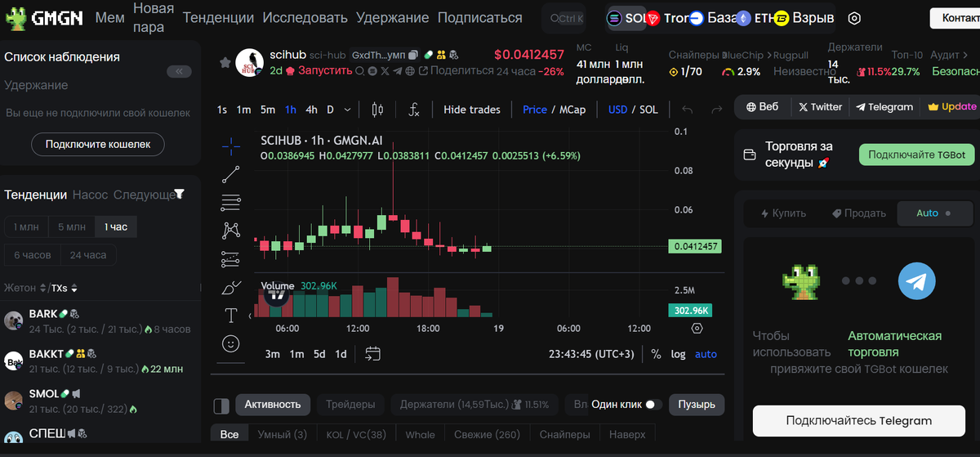Favorite scihub with the star icon

pos(225,62)
